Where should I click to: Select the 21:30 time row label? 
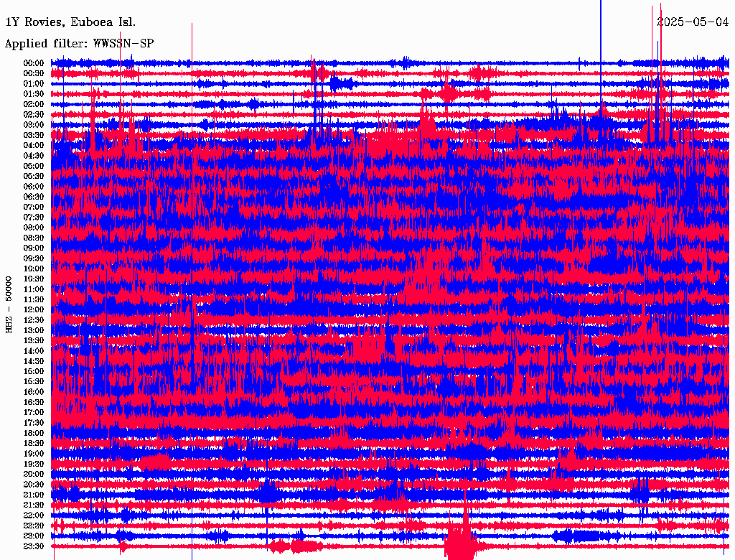[34, 505]
